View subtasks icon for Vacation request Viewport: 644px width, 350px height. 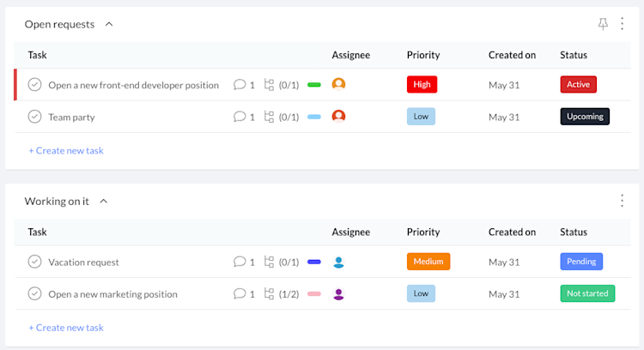pos(269,262)
